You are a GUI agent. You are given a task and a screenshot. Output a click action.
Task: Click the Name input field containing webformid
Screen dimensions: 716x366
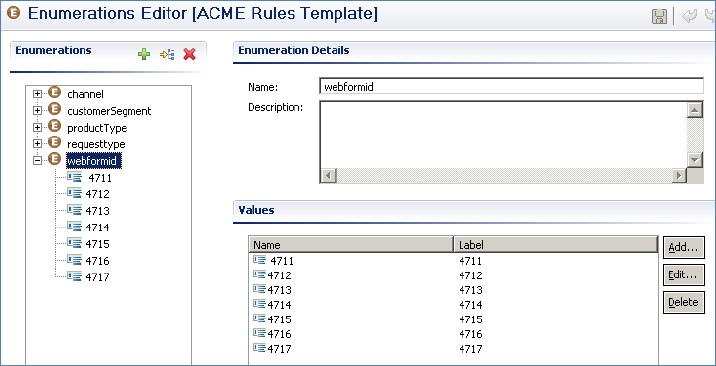pyautogui.click(x=512, y=87)
